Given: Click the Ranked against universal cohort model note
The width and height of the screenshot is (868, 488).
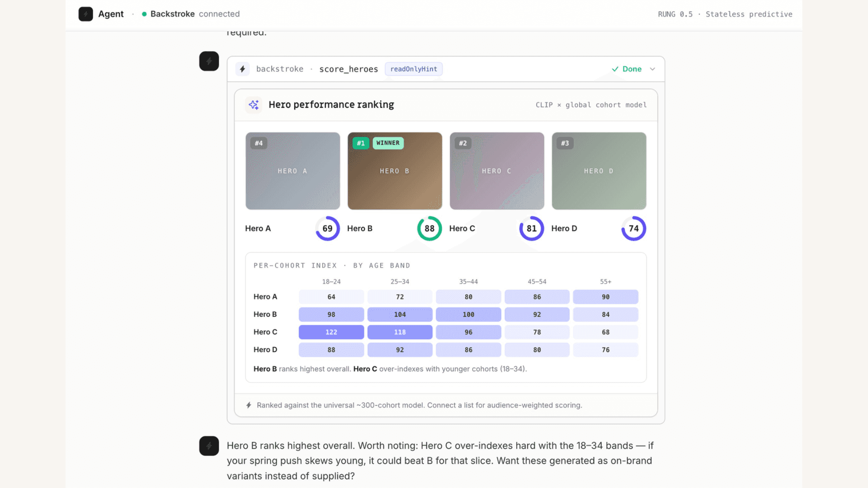Looking at the screenshot, I should point(419,405).
